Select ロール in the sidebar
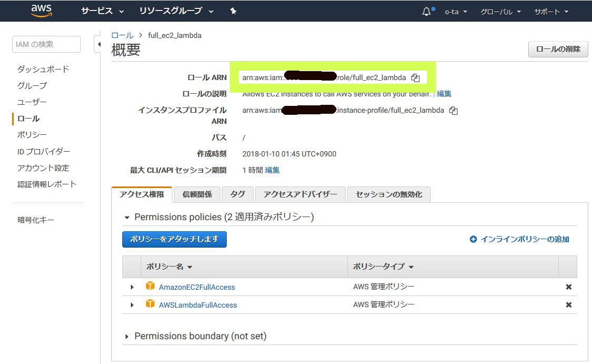Viewport: 592px width, 364px height. (x=28, y=119)
